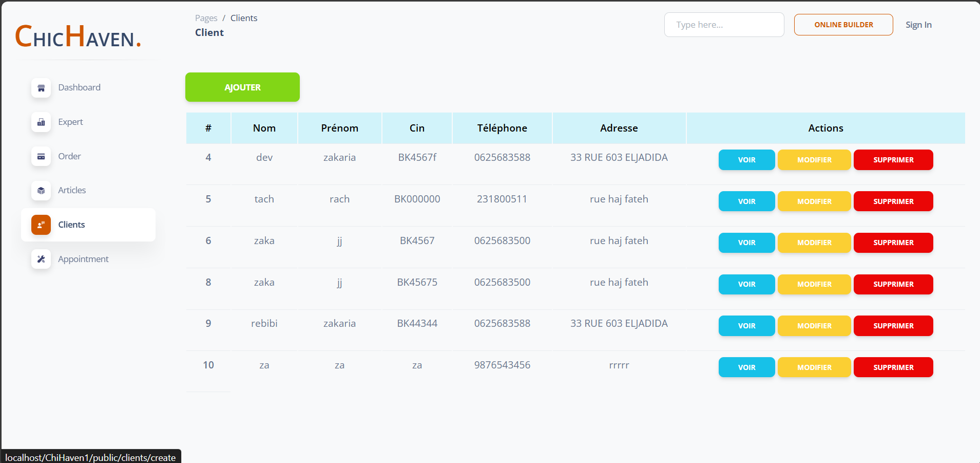Click the ChicHaven logo
980x463 pixels.
(78, 36)
